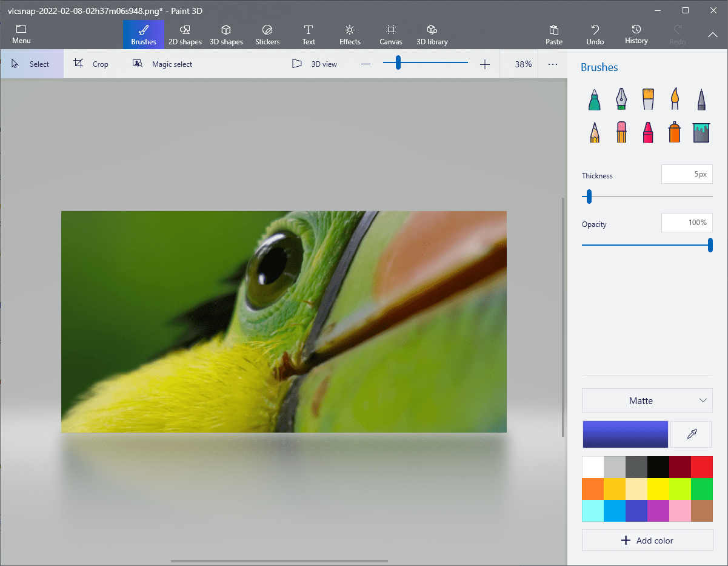Open the 3D shapes tab
728x566 pixels.
point(226,35)
